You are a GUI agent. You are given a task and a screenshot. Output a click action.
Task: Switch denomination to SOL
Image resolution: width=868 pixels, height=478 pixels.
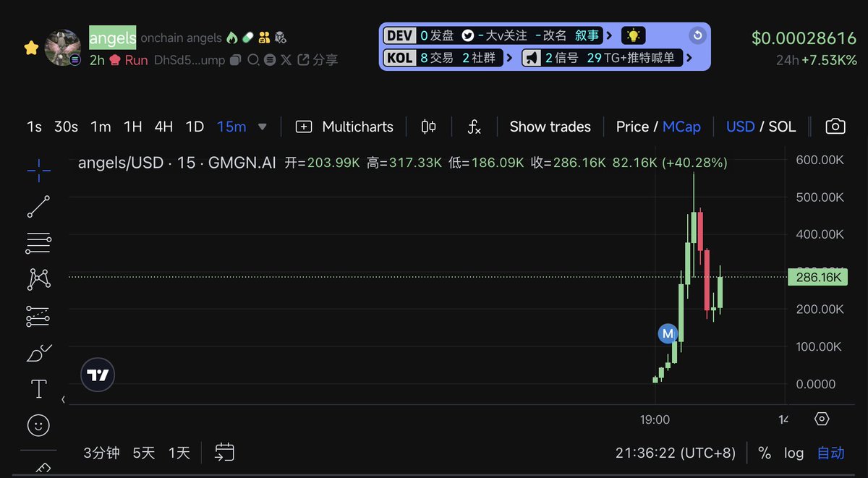pos(782,127)
